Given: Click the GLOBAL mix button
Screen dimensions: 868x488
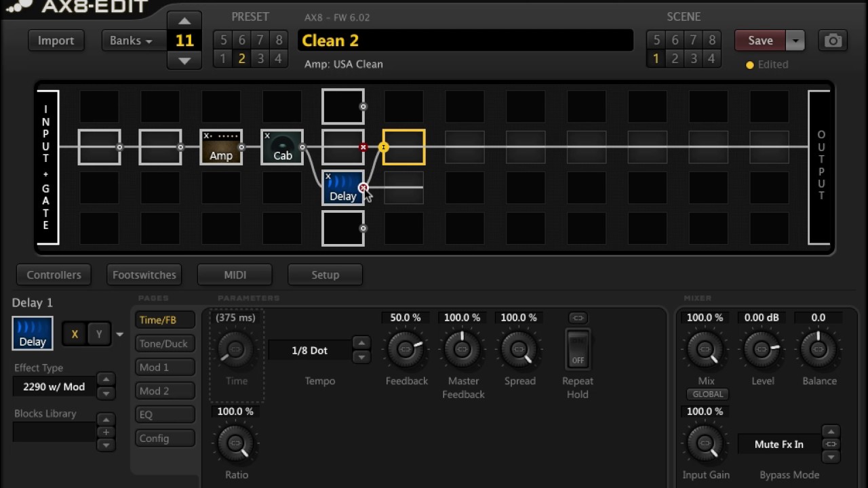Looking at the screenshot, I should point(708,394).
